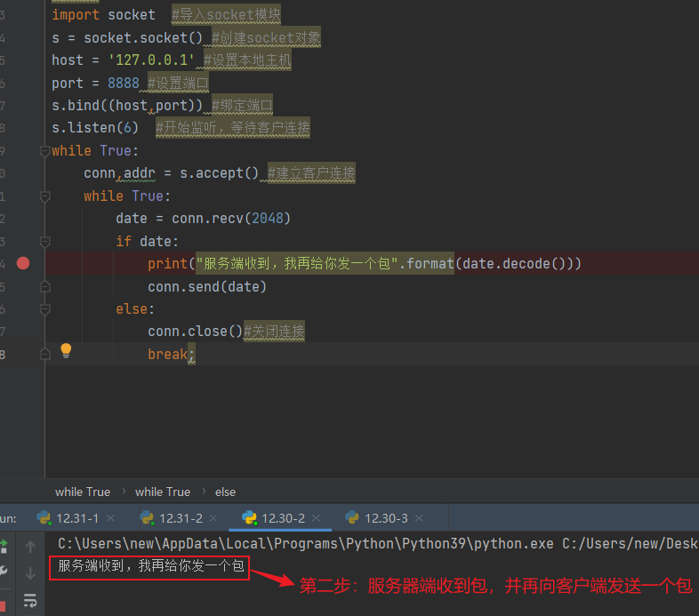Click the wrench settings icon in run panel
The height and width of the screenshot is (616, 699).
pos(4,572)
